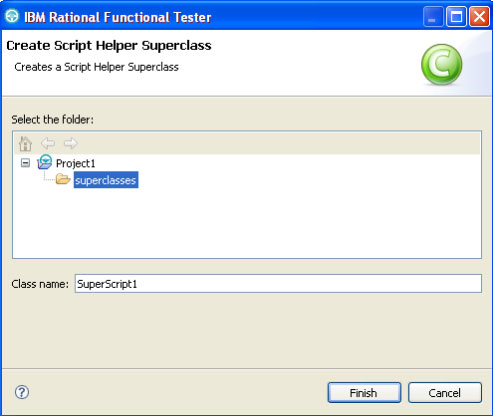Collapse the Project1 tree node
This screenshot has height=416, width=493.
click(x=25, y=163)
